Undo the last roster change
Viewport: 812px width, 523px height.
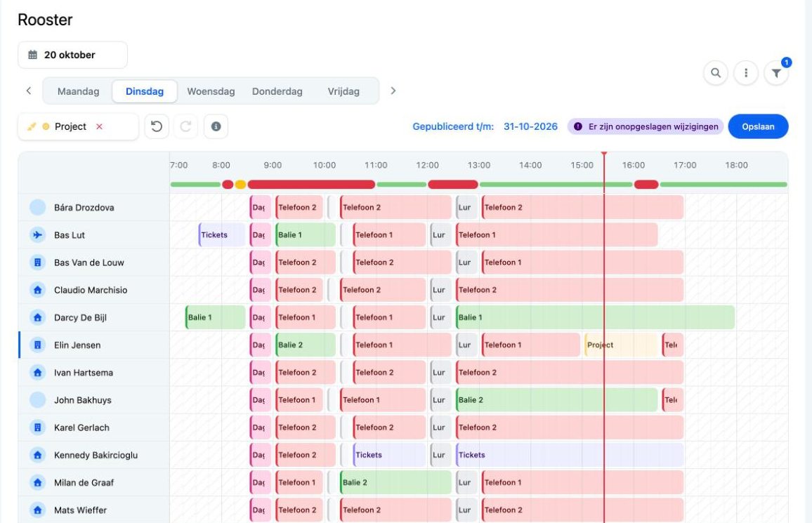tap(157, 127)
